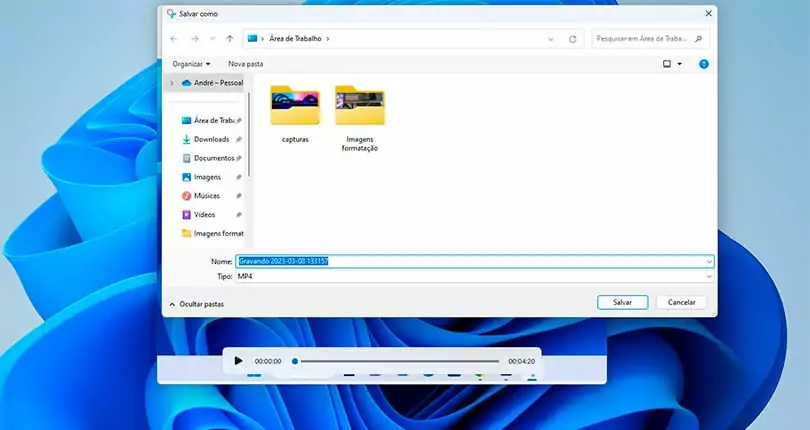Open the view options dropdown arrow

pos(679,64)
